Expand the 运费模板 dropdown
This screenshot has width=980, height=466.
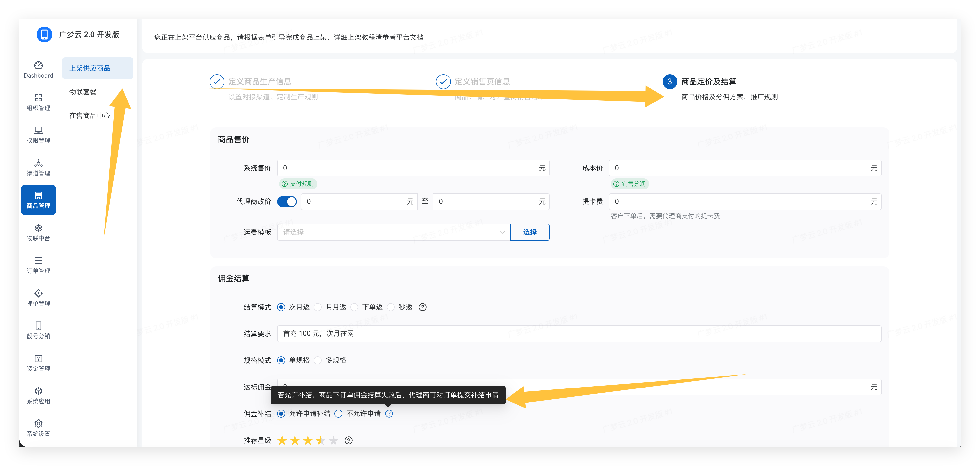[393, 232]
